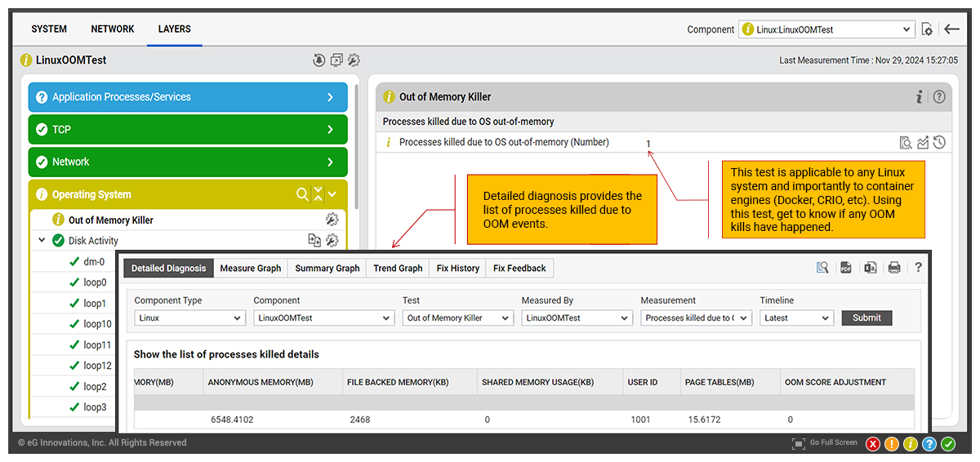Export detailed diagnosis as PDF
The width and height of the screenshot is (980, 462).
(846, 268)
